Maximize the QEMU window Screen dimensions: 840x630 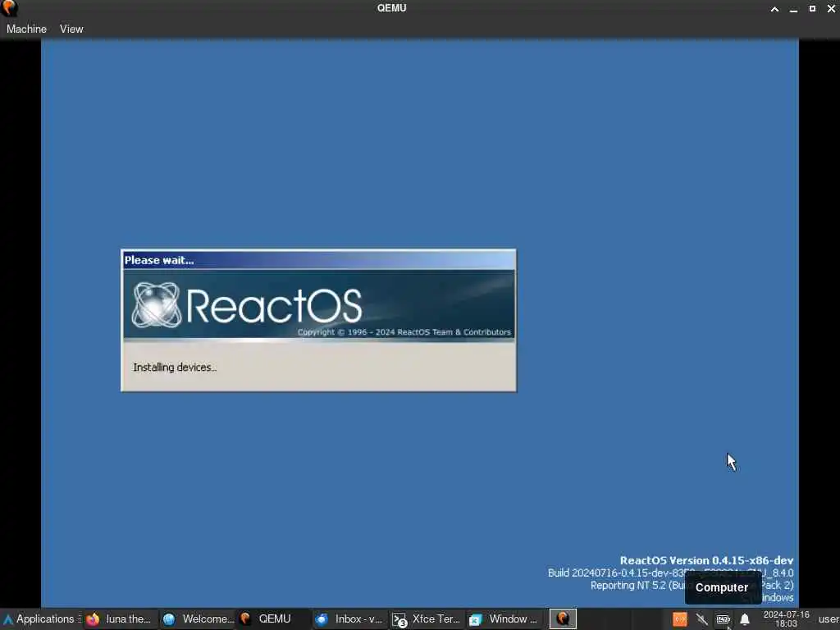click(812, 8)
